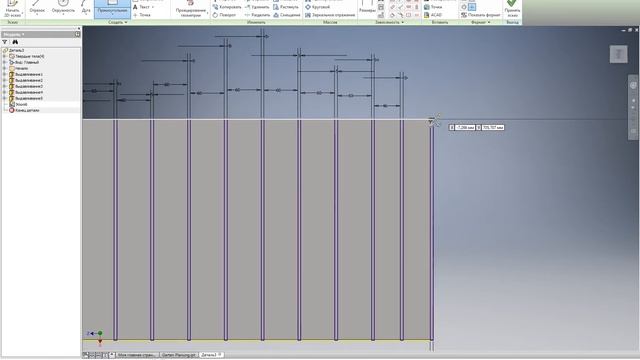
Task: Click Принять эскиз green checkmark
Action: [x=512, y=9]
